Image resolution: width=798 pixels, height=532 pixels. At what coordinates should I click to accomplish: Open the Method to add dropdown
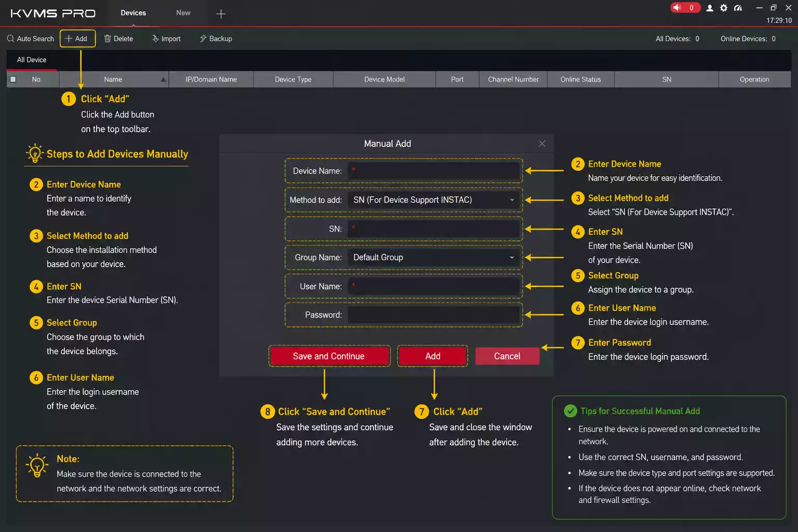click(x=434, y=200)
